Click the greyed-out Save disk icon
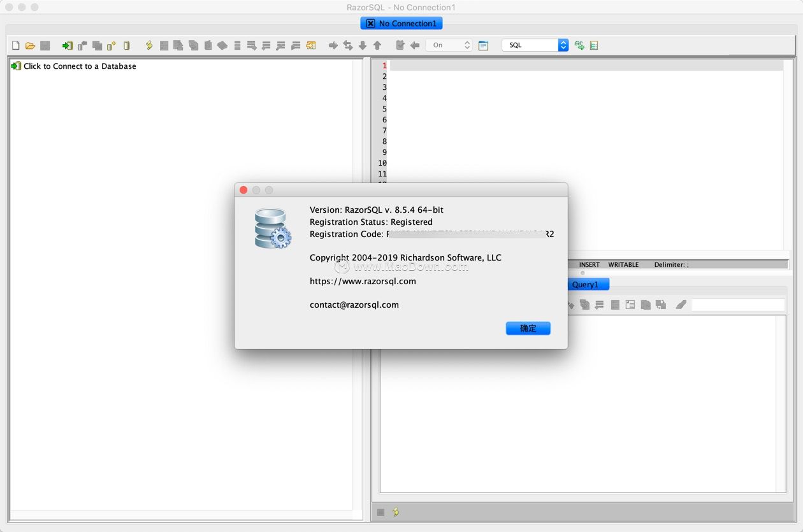Viewport: 803px width, 532px height. click(x=45, y=45)
